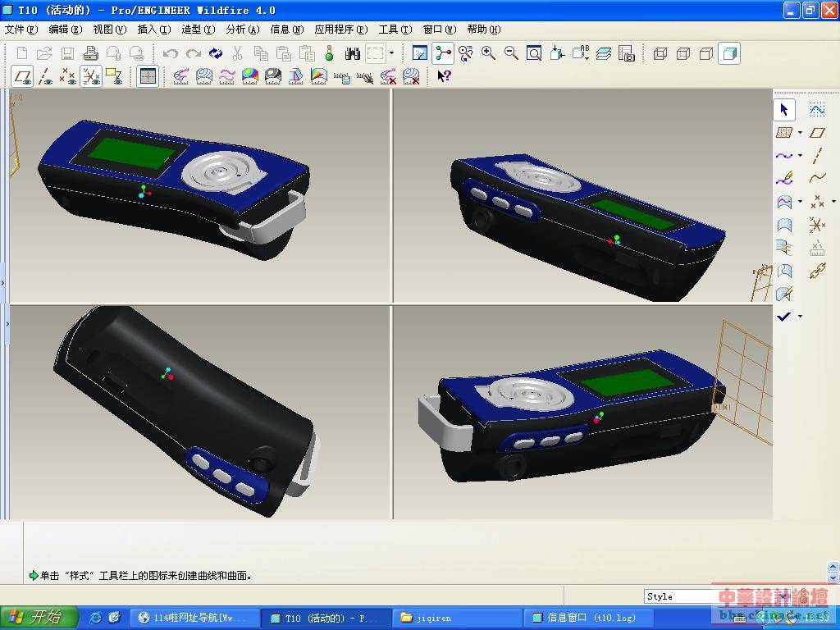Click the Surface Edit pencil icon

[x=783, y=293]
